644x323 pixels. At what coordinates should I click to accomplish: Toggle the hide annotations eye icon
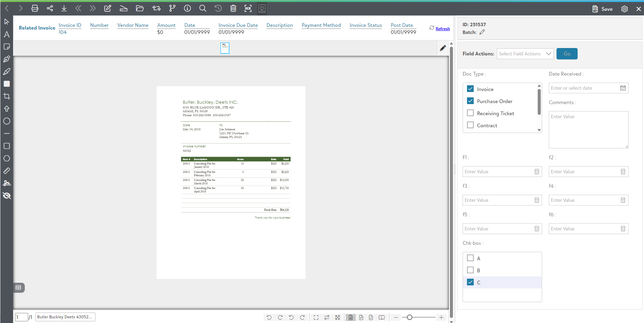tap(7, 196)
